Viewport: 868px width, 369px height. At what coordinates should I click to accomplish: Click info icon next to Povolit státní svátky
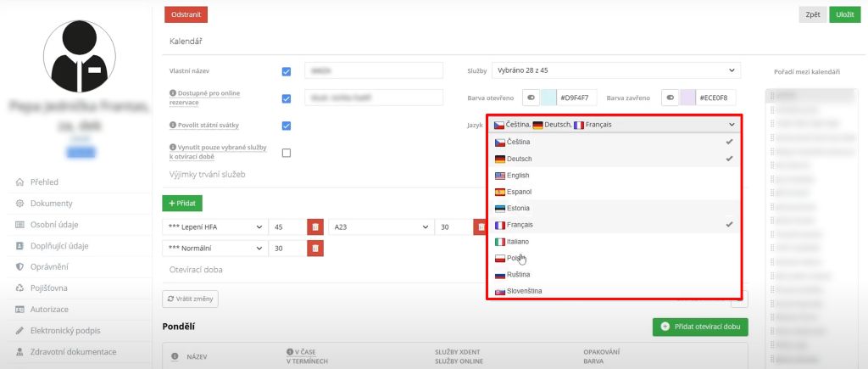(174, 125)
